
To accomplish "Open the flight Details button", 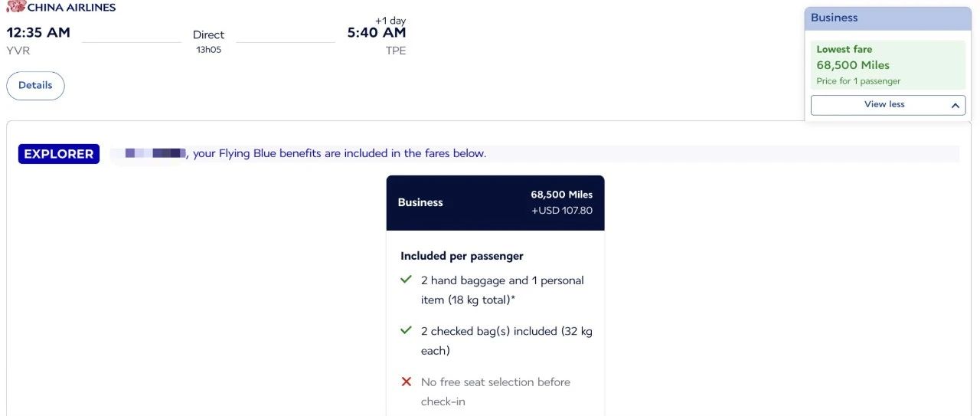I will click(35, 86).
